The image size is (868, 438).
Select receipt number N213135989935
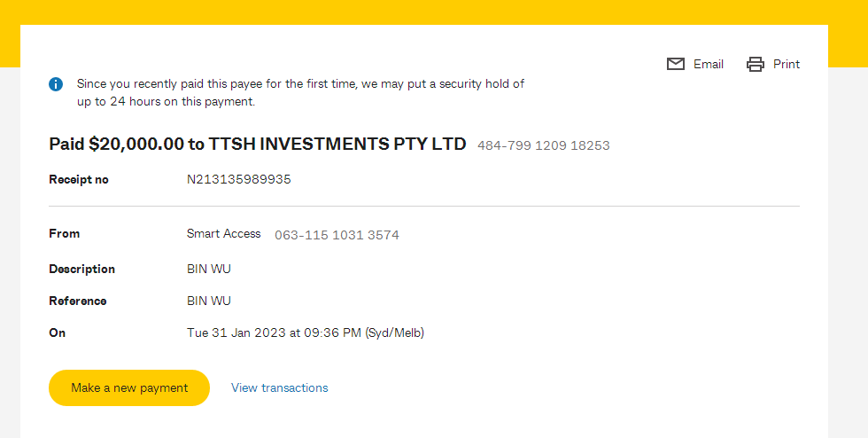238,180
